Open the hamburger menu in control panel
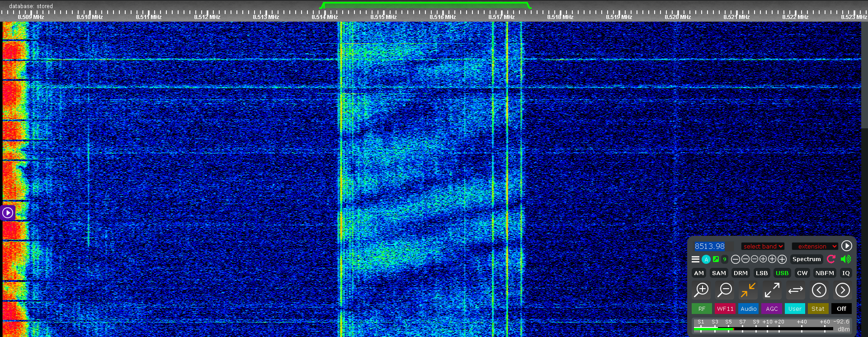Viewport: 868px width, 337px height. coord(695,259)
